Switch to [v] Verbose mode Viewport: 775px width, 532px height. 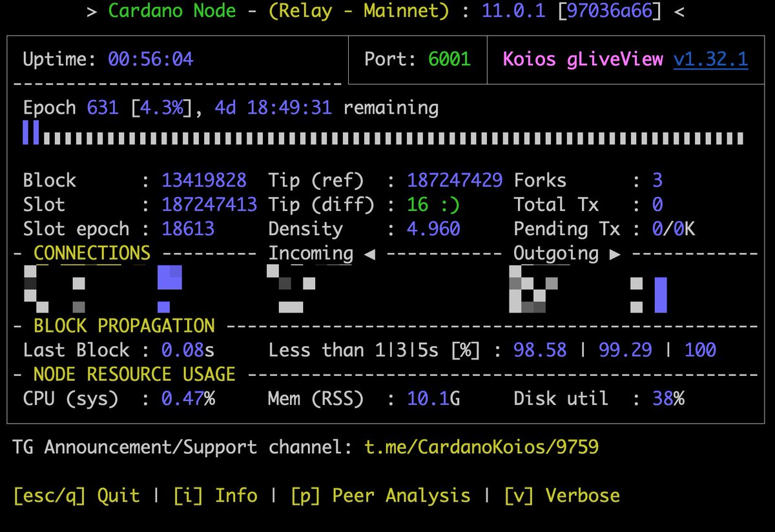point(562,496)
